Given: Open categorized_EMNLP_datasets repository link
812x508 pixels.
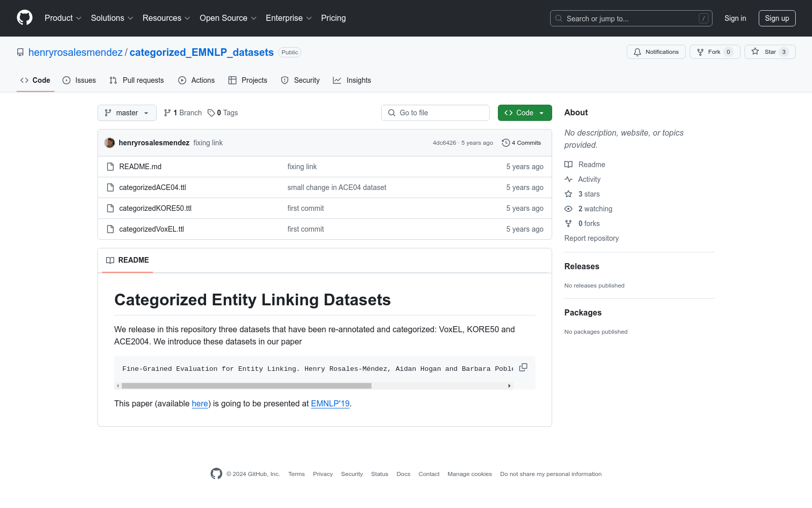Looking at the screenshot, I should click(201, 52).
